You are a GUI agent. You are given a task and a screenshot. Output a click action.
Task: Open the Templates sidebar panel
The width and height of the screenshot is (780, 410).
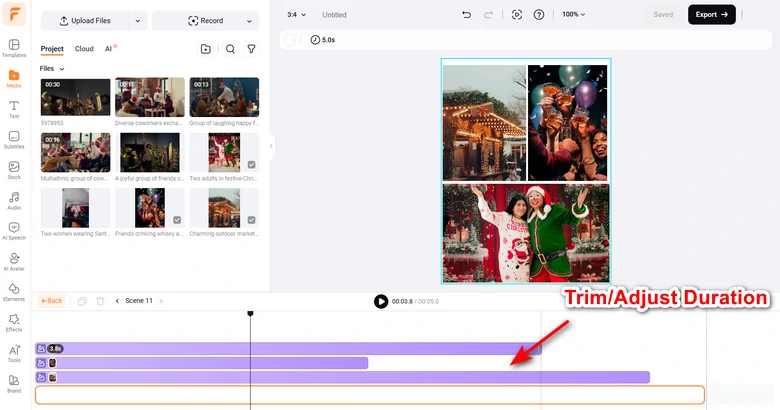pos(14,48)
